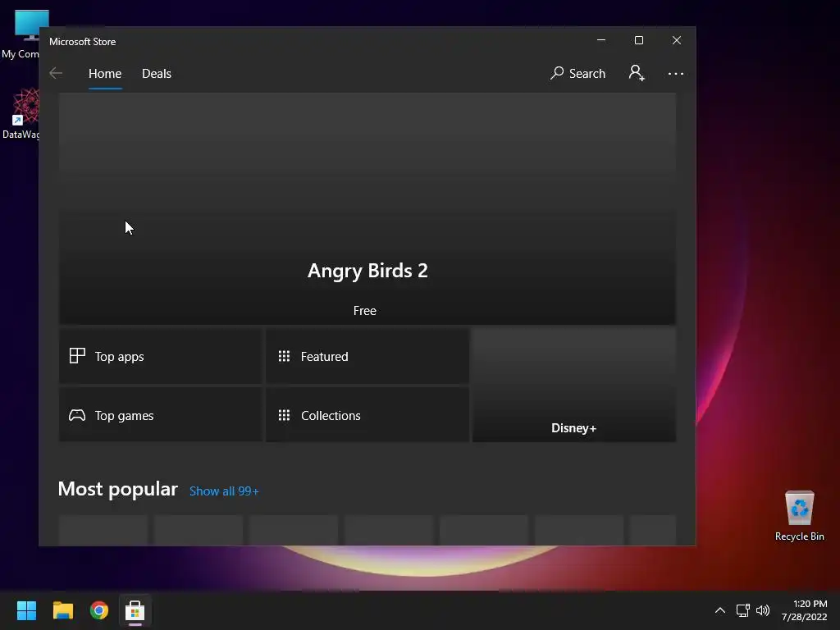Close the Microsoft Store window

[677, 40]
